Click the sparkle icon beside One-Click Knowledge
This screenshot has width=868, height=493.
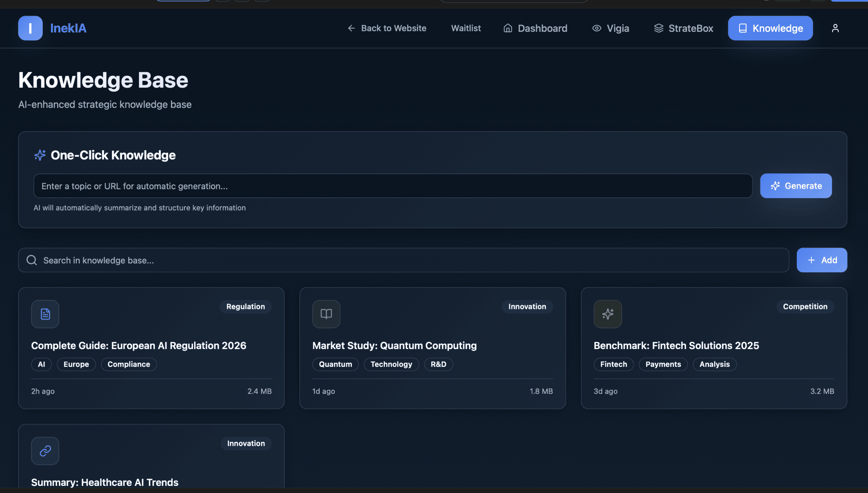tap(40, 155)
